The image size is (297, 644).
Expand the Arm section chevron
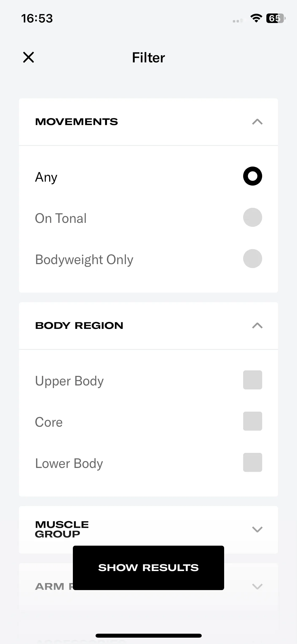[x=257, y=586]
